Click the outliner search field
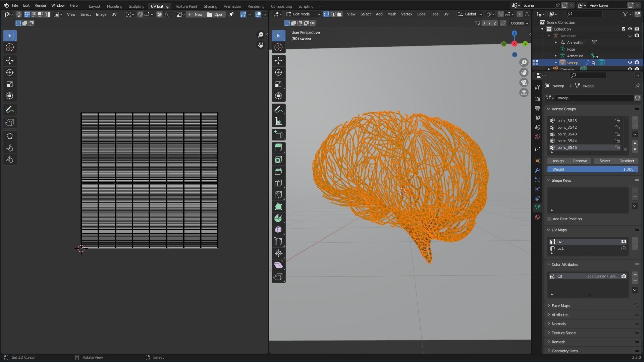Screen dimensions: 644x362 click(x=584, y=14)
